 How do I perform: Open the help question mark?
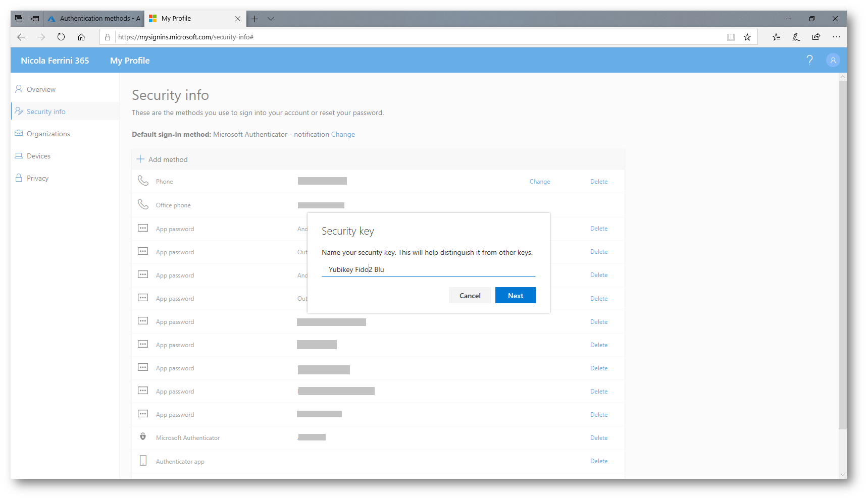(x=810, y=60)
